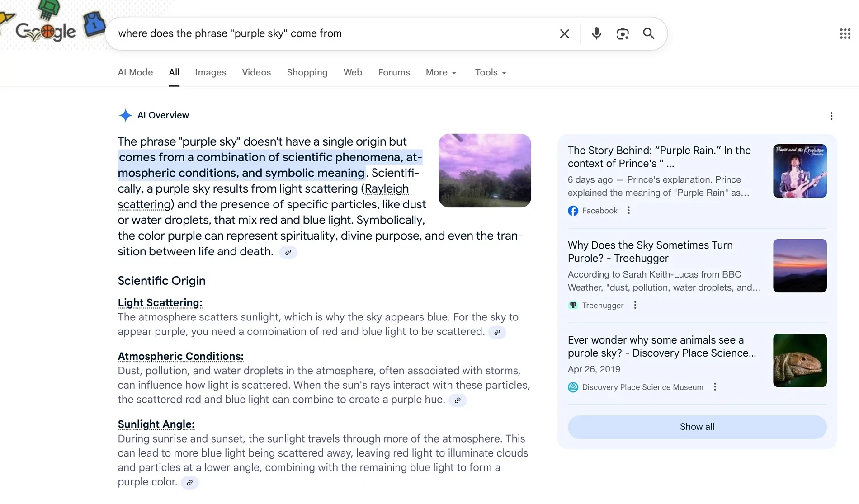Open more options for Treehugger result

pyautogui.click(x=635, y=305)
